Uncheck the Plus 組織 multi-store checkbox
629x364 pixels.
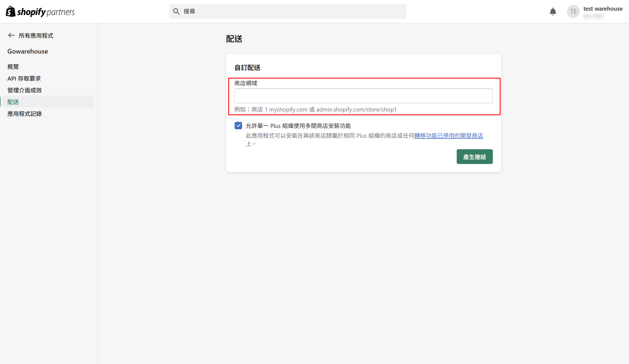pos(238,126)
